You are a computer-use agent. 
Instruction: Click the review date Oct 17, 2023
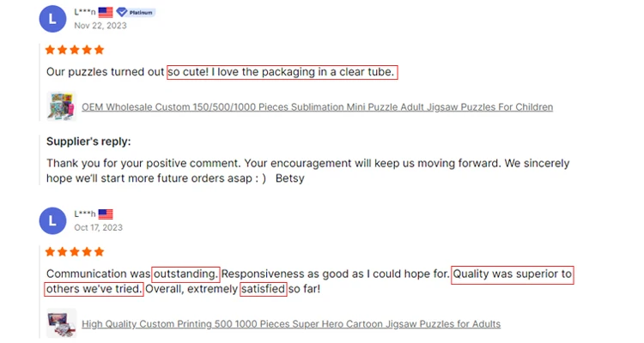tap(98, 228)
